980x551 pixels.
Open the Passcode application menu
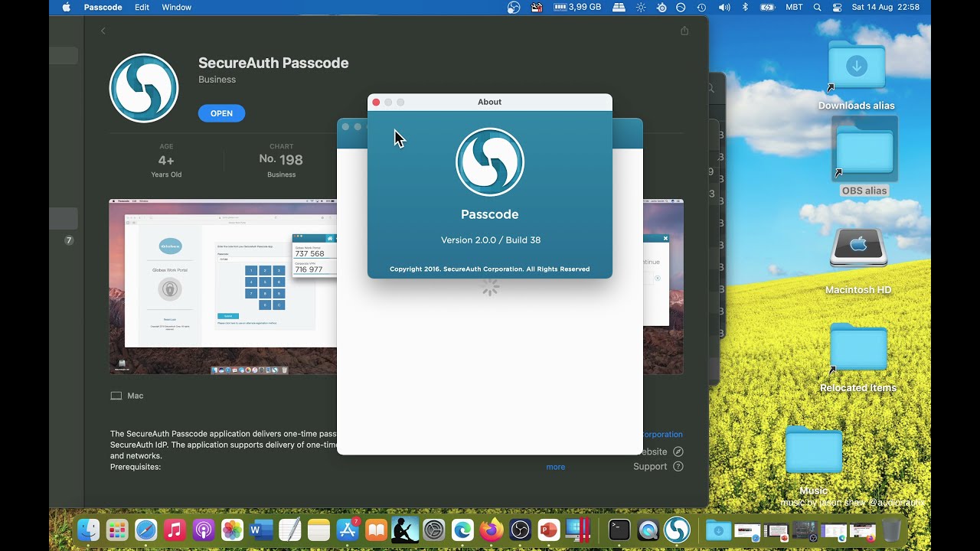(103, 7)
